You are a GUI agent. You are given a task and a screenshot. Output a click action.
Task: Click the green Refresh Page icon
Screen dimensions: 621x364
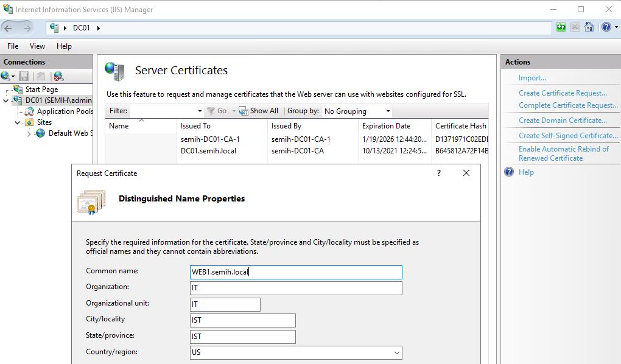point(561,27)
